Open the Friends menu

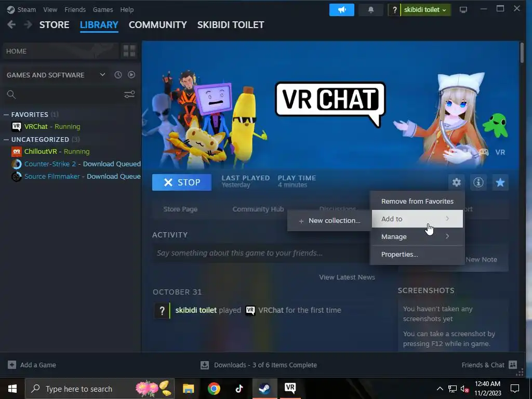(75, 9)
